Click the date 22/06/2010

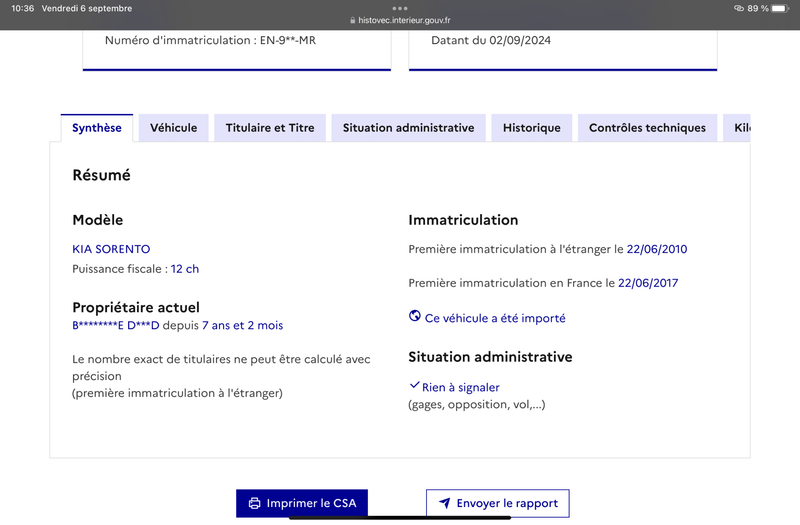[657, 249]
